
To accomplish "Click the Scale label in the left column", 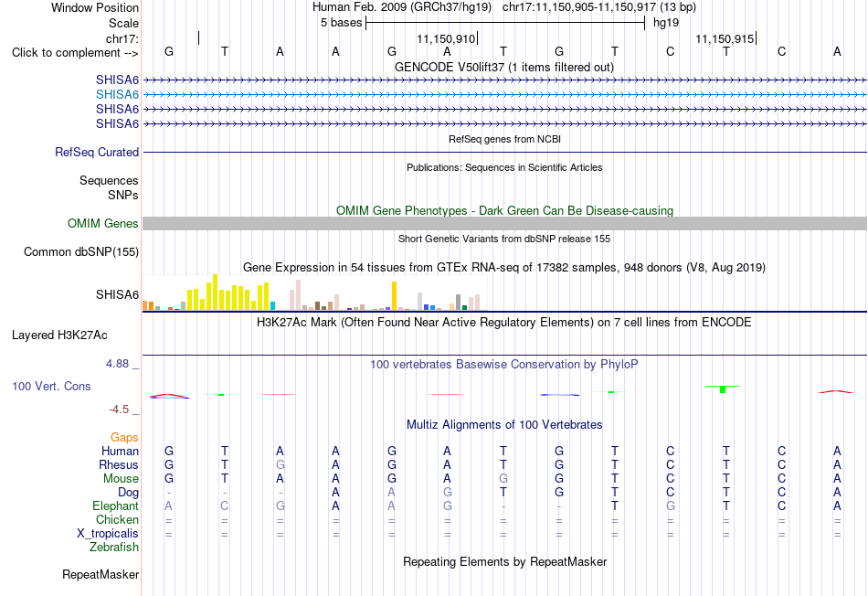I will click(x=123, y=23).
